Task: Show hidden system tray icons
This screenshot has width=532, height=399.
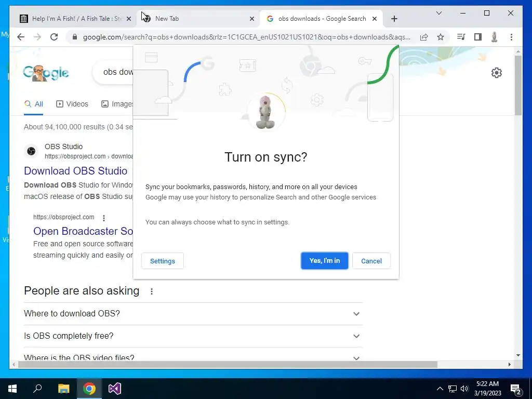Action: coord(440,389)
